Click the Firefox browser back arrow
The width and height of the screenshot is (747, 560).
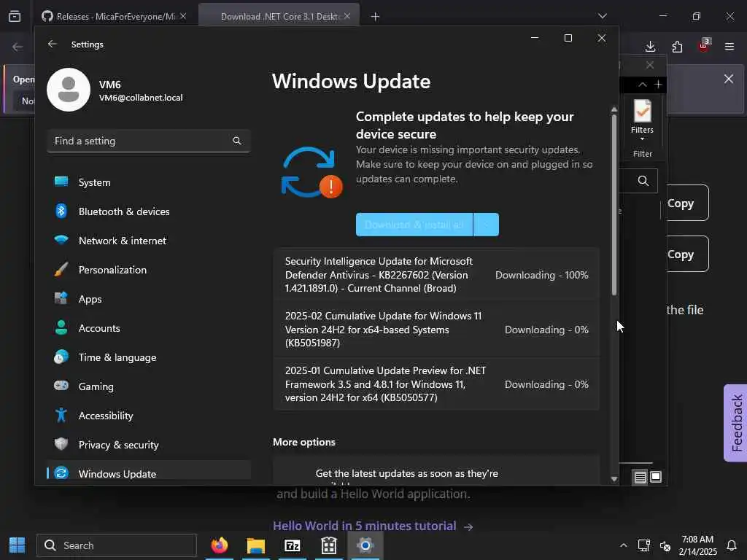pyautogui.click(x=18, y=47)
